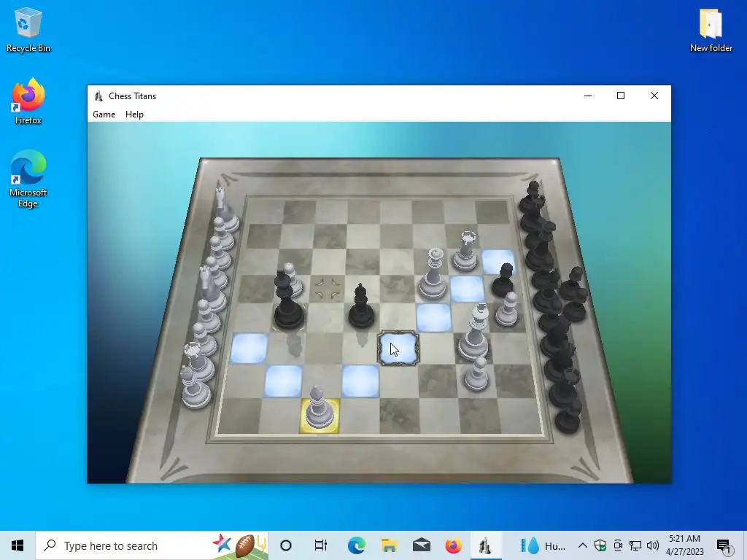Move bishop to the highlighted square under cursor

tap(398, 349)
